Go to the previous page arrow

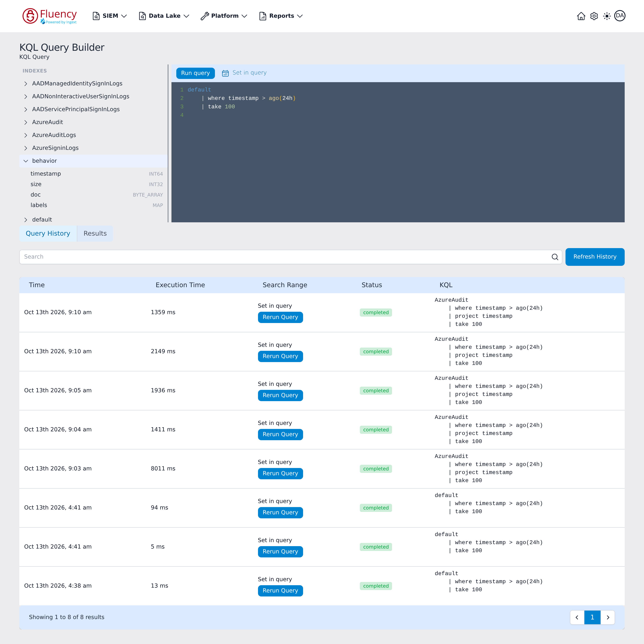(577, 617)
